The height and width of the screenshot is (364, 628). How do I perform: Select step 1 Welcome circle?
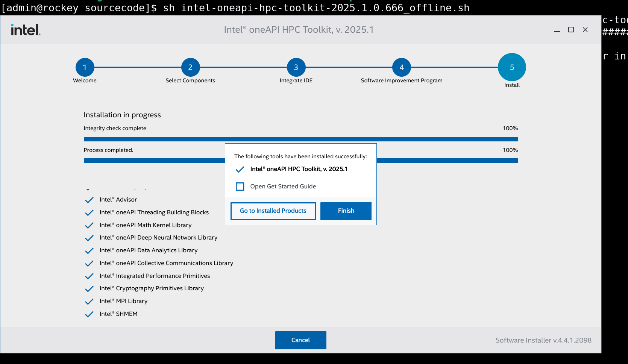click(85, 67)
